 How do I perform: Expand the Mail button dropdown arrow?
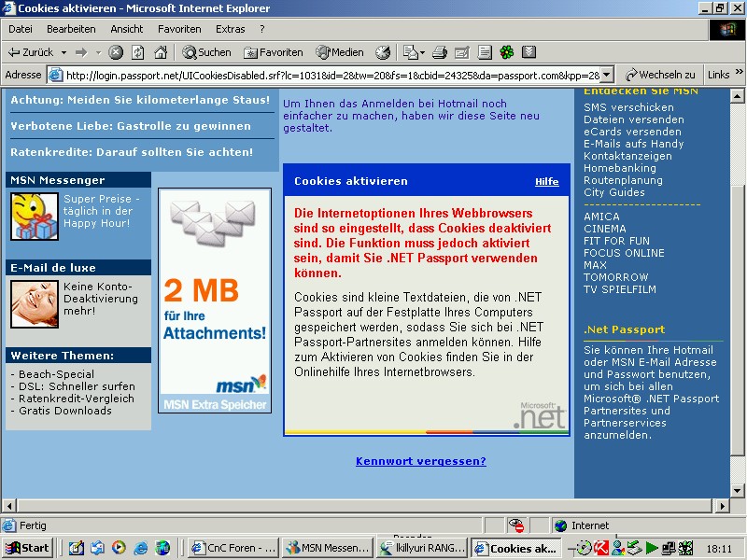(422, 52)
